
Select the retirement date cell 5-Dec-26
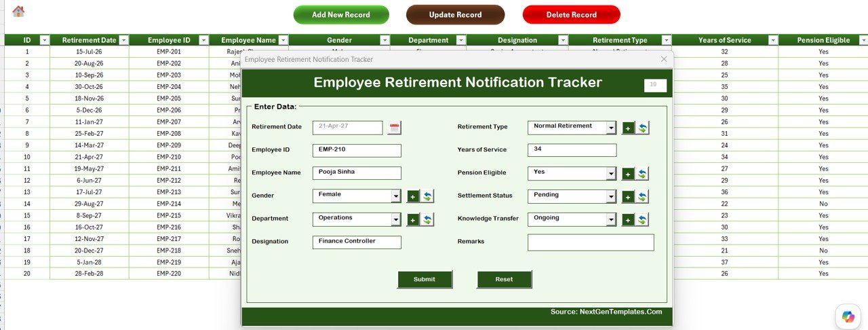(89, 110)
